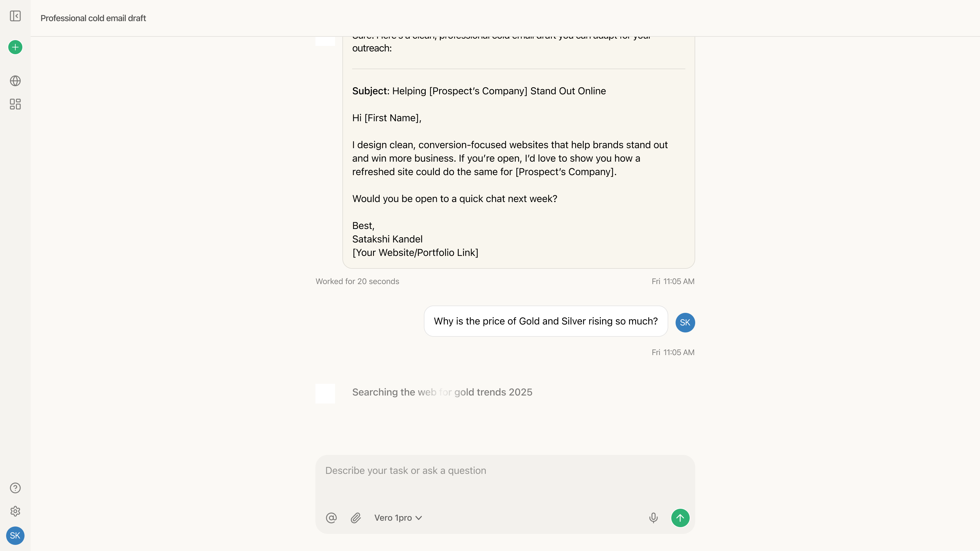Click the Worked for 20 seconds label
The height and width of the screenshot is (551, 980).
coord(357,281)
